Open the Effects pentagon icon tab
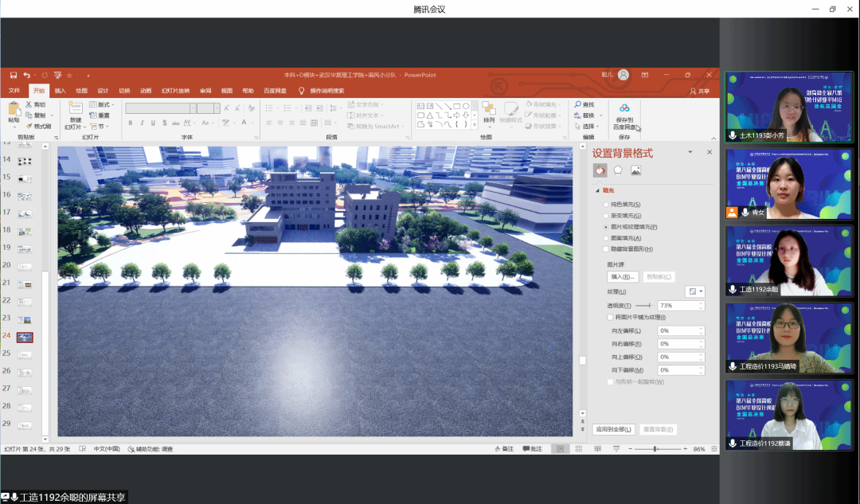Image resolution: width=860 pixels, height=504 pixels. [x=618, y=170]
